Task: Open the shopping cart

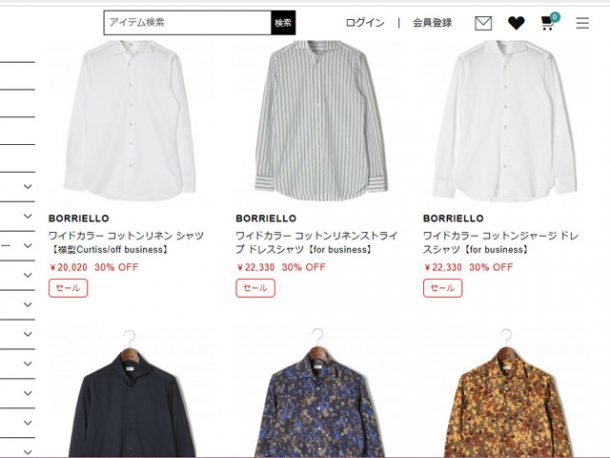Action: (549, 22)
